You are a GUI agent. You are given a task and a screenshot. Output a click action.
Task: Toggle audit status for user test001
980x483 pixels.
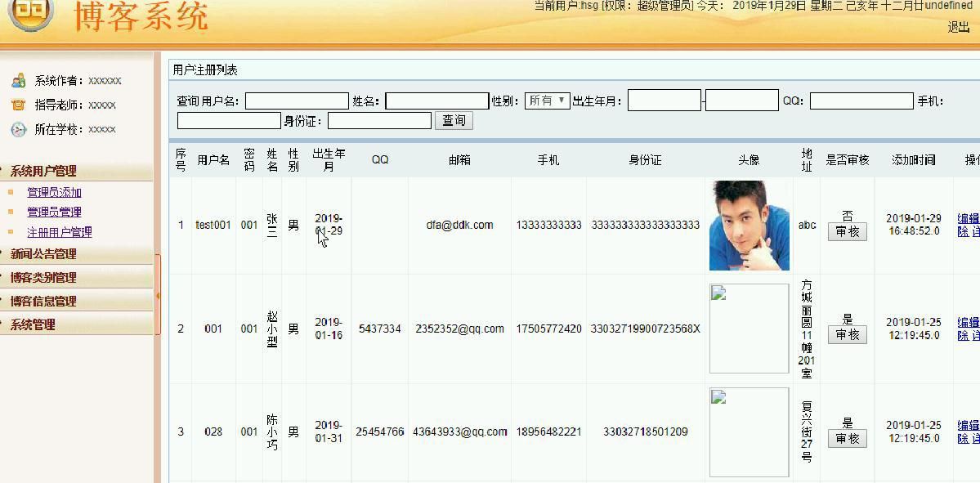(847, 231)
